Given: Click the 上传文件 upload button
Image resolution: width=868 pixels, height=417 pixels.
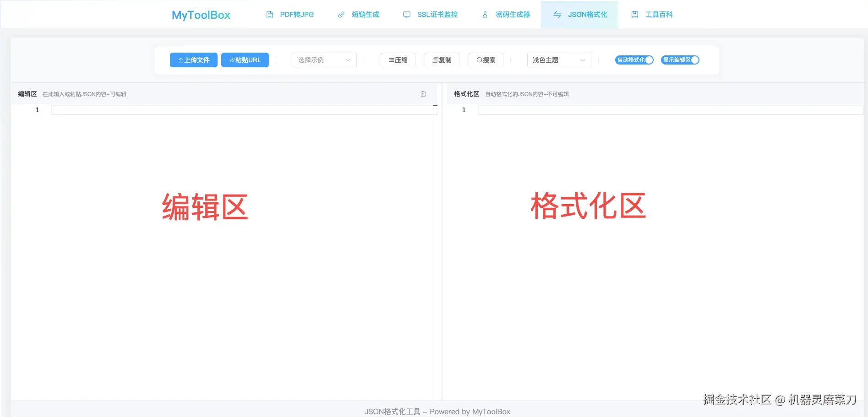Looking at the screenshot, I should (194, 60).
